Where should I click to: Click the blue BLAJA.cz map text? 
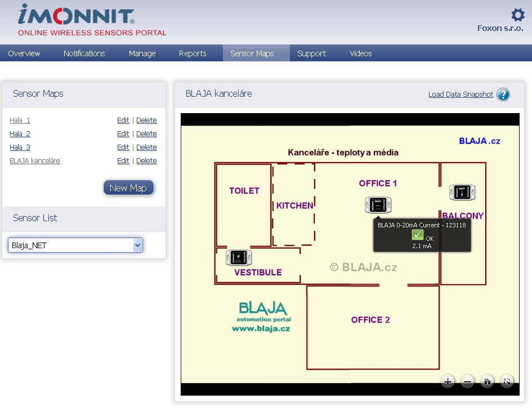480,141
